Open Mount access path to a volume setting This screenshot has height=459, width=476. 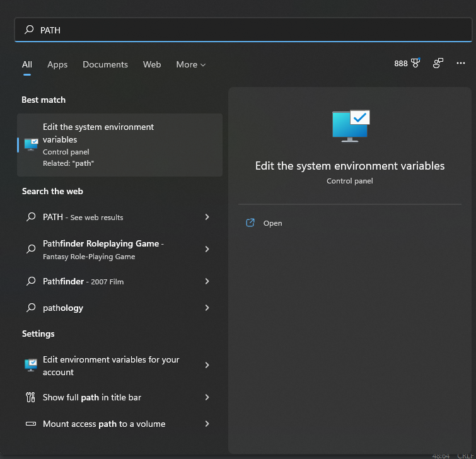point(120,424)
